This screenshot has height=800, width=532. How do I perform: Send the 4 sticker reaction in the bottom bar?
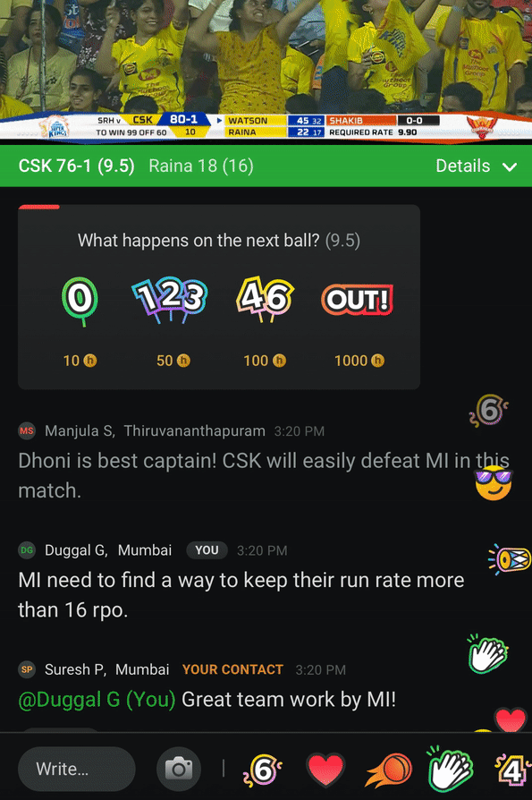(513, 770)
